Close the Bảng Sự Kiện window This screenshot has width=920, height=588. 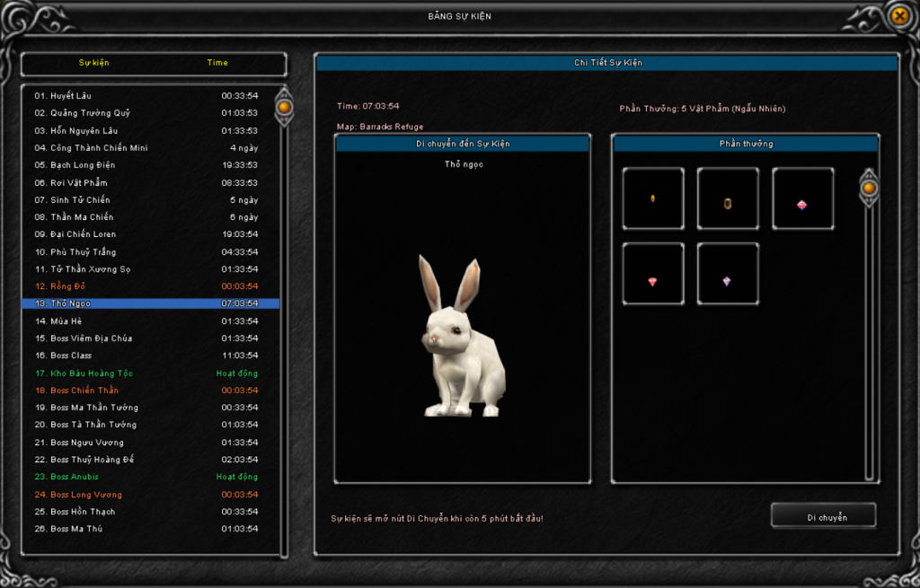tap(899, 15)
